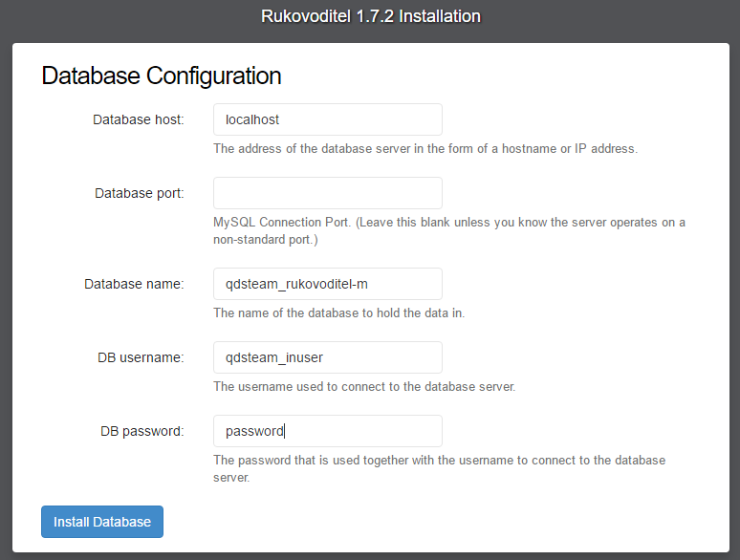Click into the empty Database port field
The height and width of the screenshot is (560, 740).
[x=328, y=193]
